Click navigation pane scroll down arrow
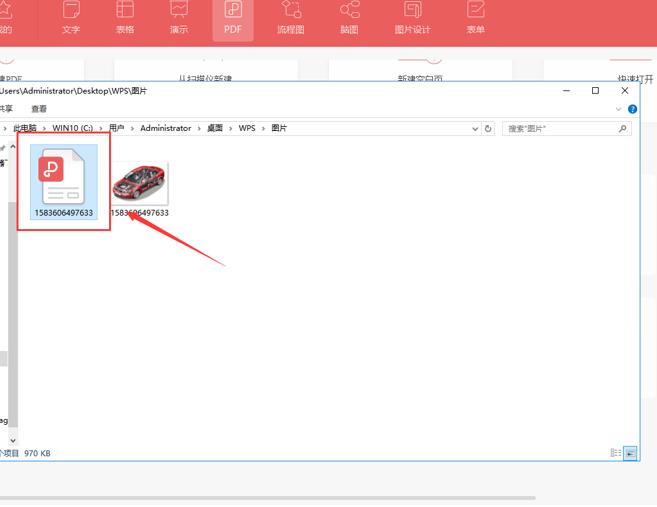The height and width of the screenshot is (507, 657). coord(13,440)
